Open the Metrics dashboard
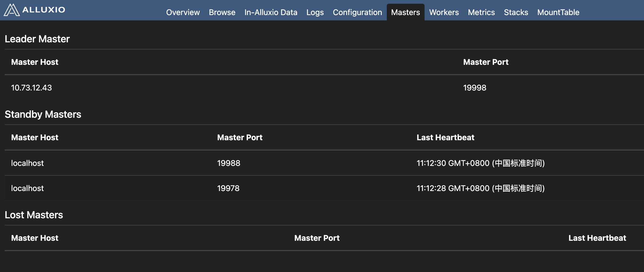 point(481,12)
